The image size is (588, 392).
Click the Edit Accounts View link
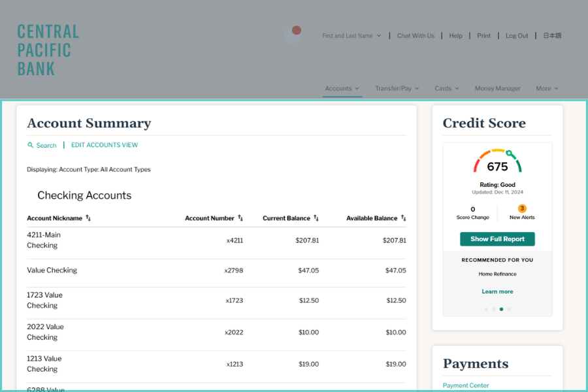(105, 145)
